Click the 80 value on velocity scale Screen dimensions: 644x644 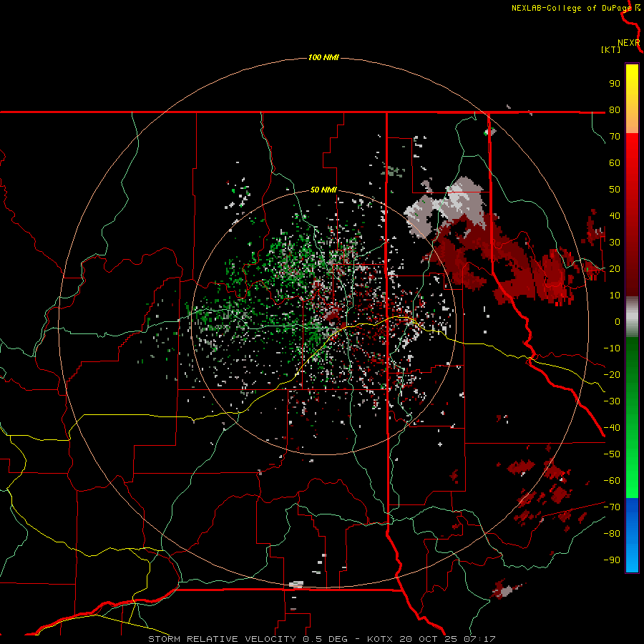coord(615,110)
